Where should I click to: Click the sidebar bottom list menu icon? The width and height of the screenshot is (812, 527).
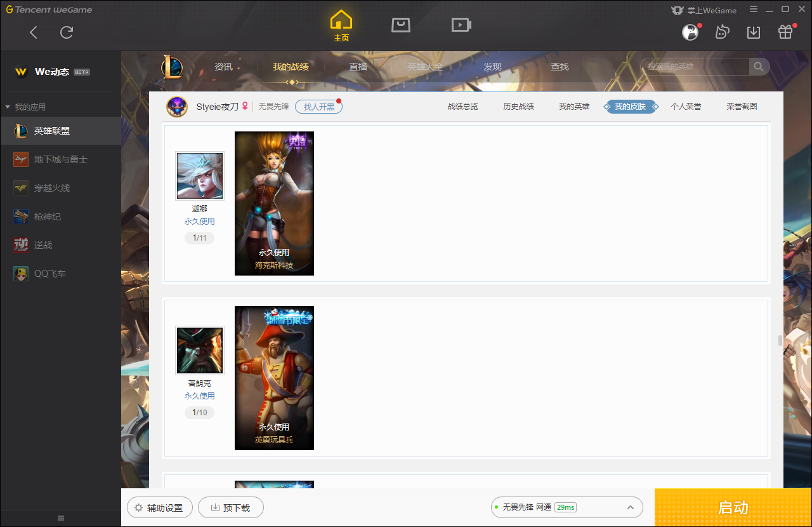click(61, 518)
